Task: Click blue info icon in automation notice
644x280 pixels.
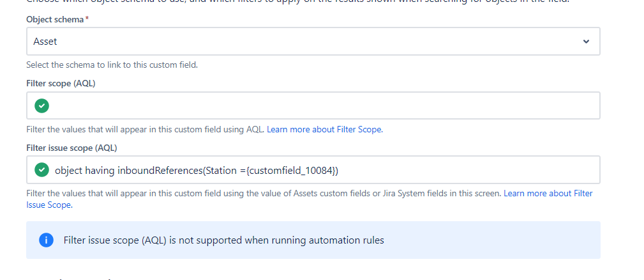Action: [x=47, y=240]
